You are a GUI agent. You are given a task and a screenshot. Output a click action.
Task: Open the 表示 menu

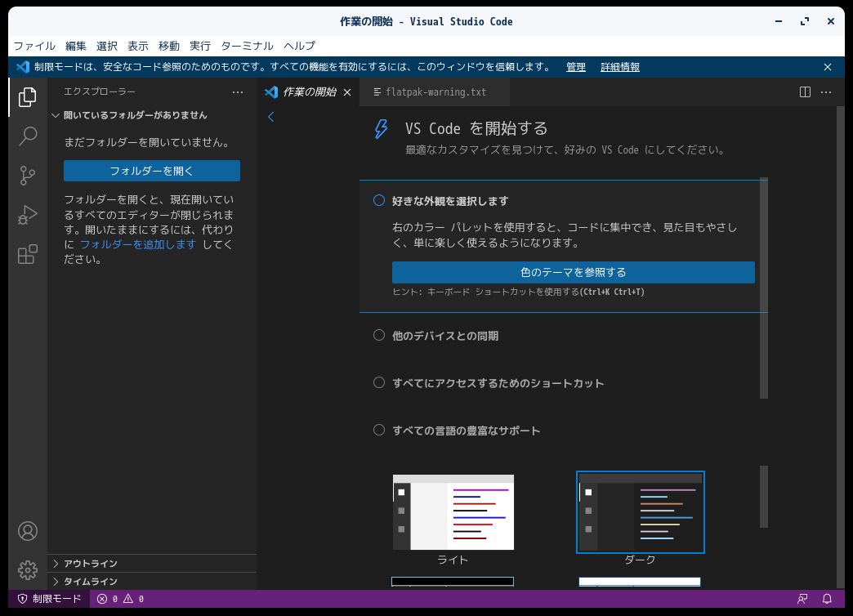(x=137, y=46)
